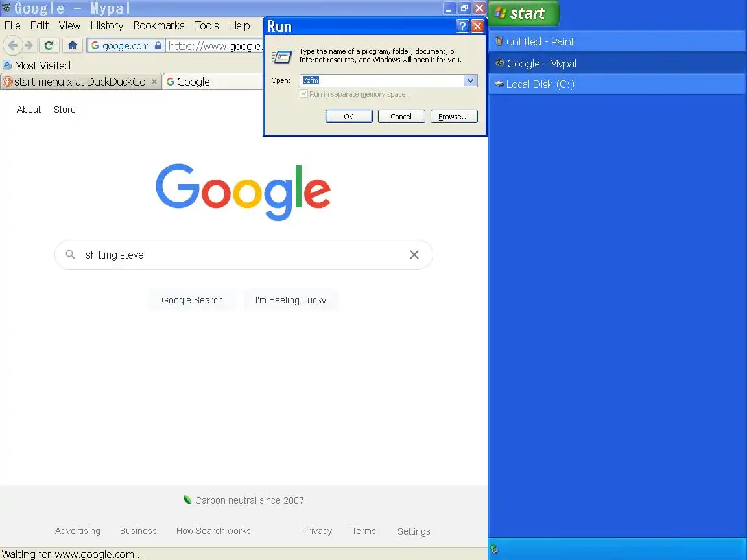Viewport: 747px width, 560px height.
Task: Click the Most Visited bookmarks folder
Action: (37, 65)
